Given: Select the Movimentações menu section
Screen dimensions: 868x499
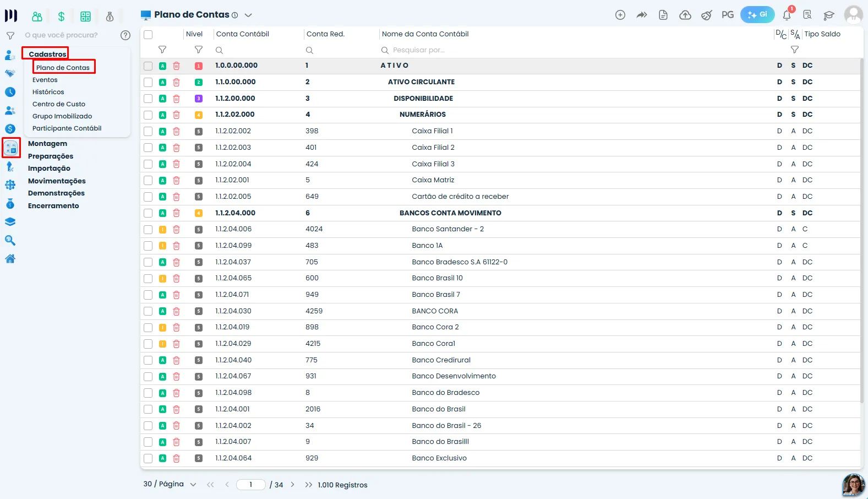Looking at the screenshot, I should point(57,181).
